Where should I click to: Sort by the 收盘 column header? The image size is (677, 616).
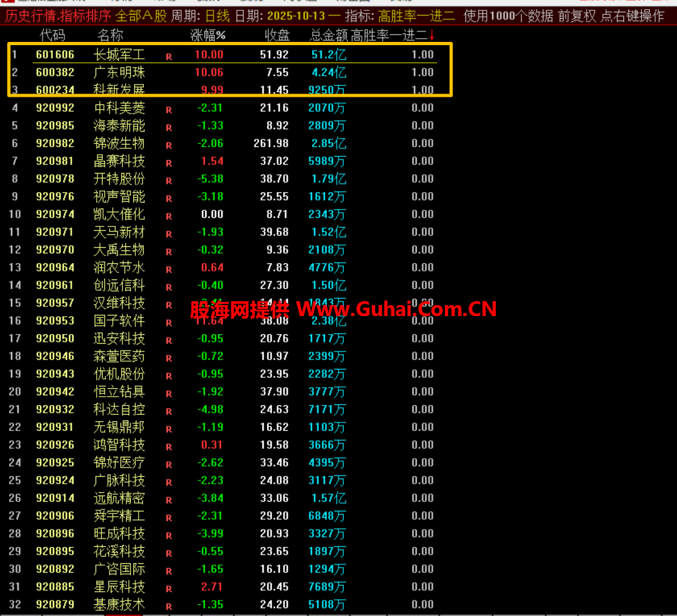point(277,35)
